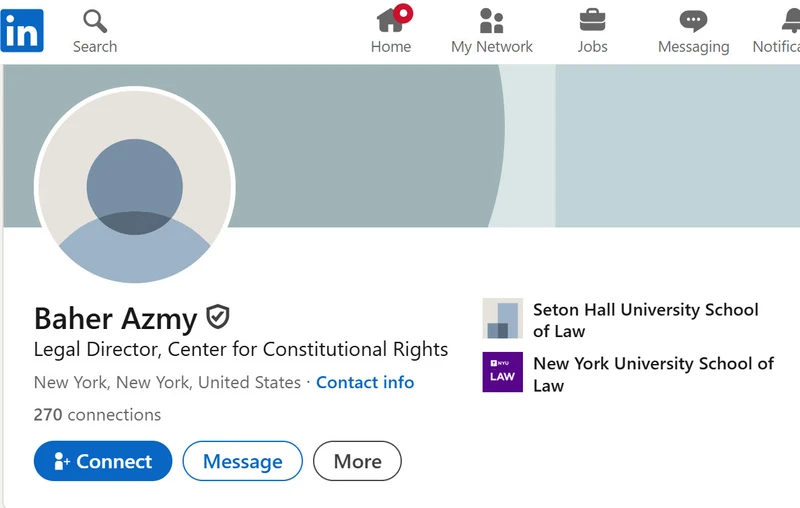Screen dimensions: 800x508
Task: Click the Connect button
Action: [x=103, y=461]
